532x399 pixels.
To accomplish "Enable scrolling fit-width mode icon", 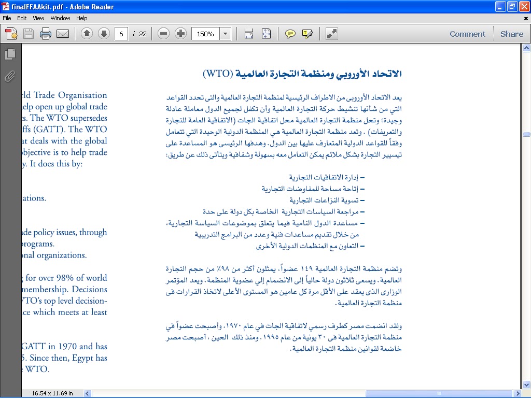I will click(x=249, y=34).
